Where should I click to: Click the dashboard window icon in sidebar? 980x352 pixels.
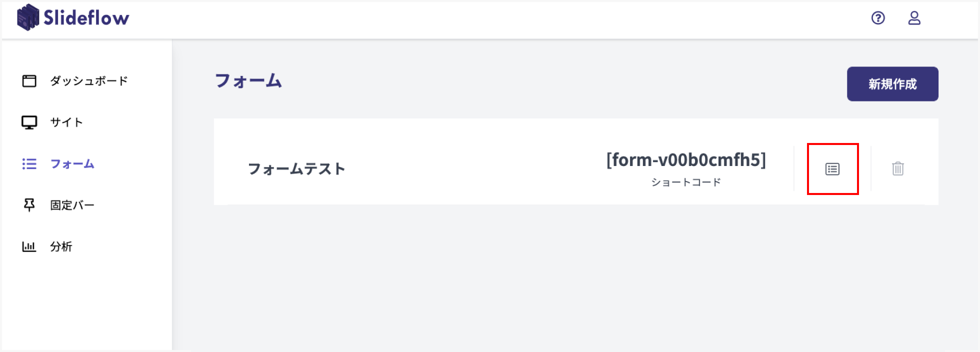tap(29, 81)
